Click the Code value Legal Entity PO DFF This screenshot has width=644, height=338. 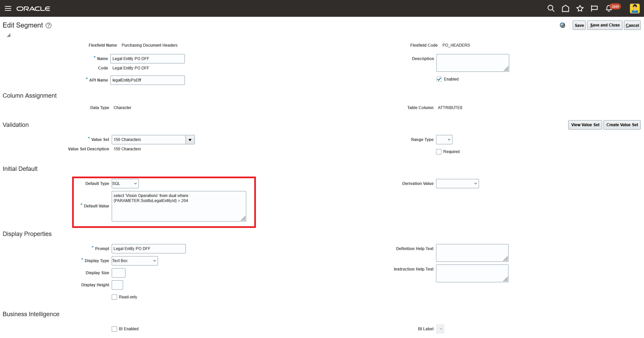click(x=131, y=68)
